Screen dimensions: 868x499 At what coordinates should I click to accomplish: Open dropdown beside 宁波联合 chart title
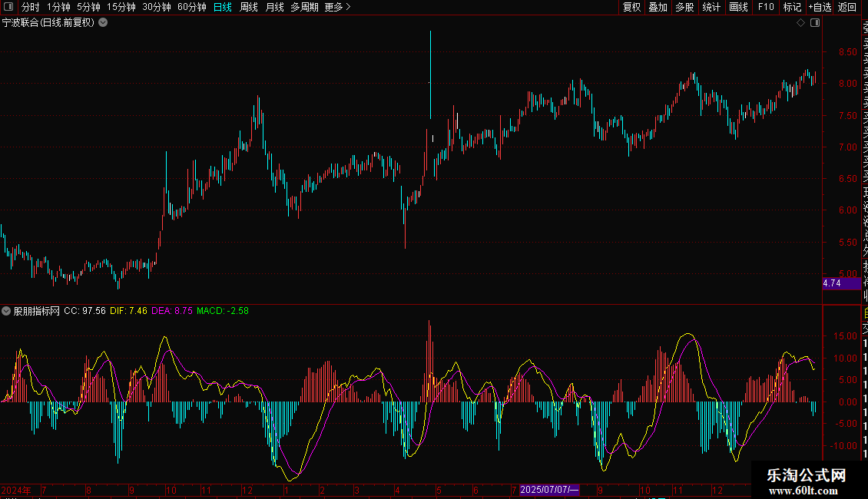[x=103, y=23]
